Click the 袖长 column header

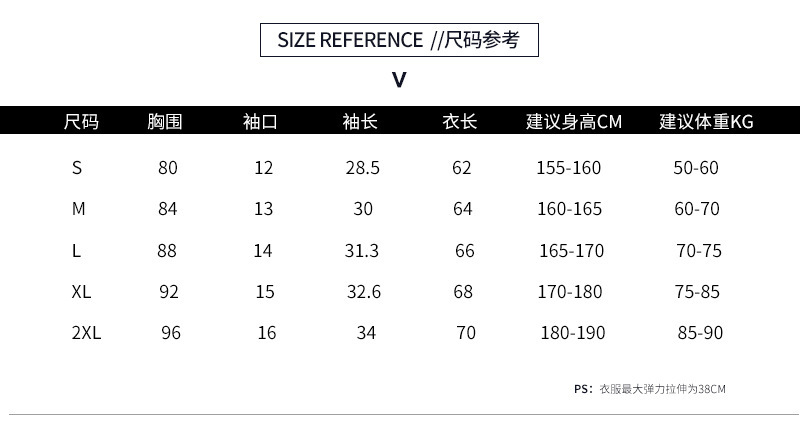pyautogui.click(x=360, y=122)
